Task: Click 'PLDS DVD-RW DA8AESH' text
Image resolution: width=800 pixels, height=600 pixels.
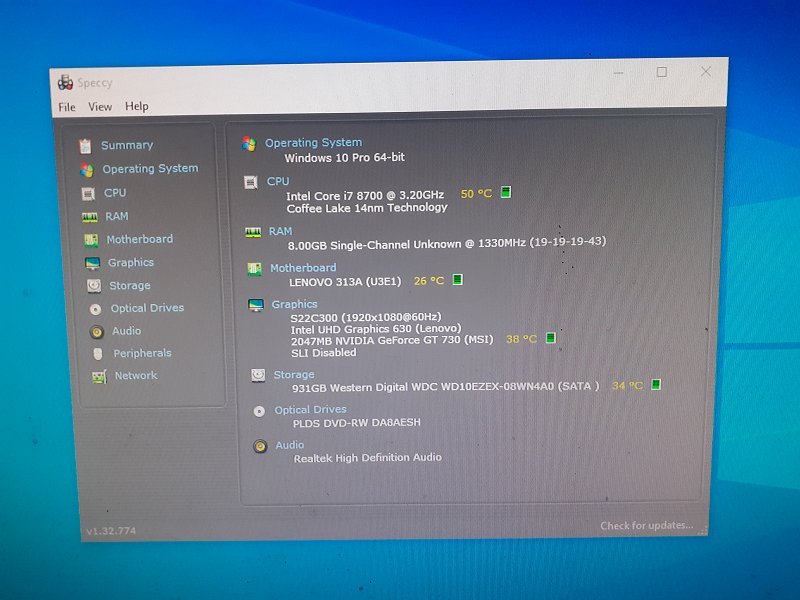Action: [357, 423]
